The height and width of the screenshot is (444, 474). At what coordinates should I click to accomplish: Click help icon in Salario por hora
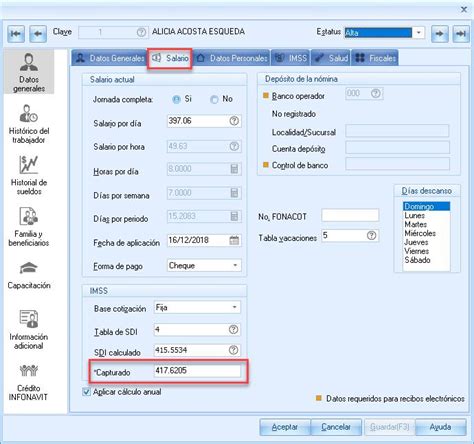[x=234, y=146]
